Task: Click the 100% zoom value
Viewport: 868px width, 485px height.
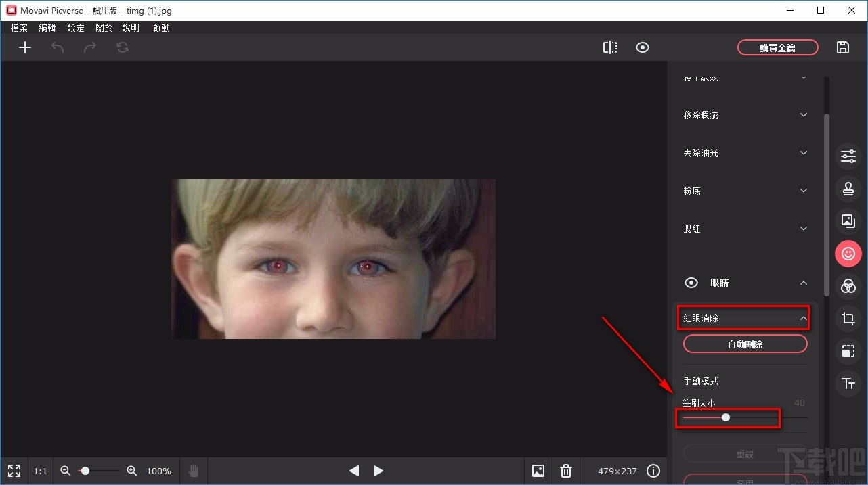Action: tap(159, 471)
